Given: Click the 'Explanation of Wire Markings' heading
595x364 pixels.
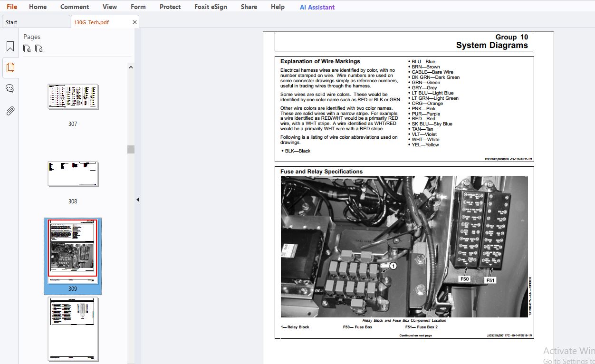Looking at the screenshot, I should (320, 61).
